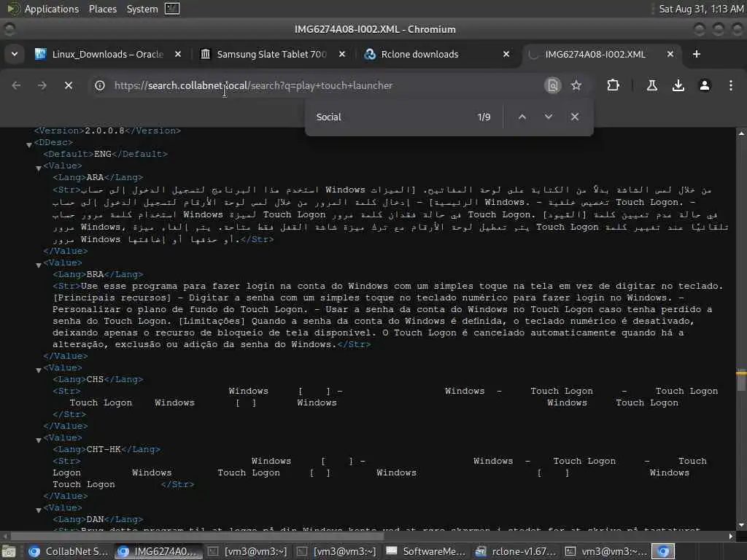Switch to IMG6274A0... taskbar window
Screen dimensions: 747x560
click(158, 551)
